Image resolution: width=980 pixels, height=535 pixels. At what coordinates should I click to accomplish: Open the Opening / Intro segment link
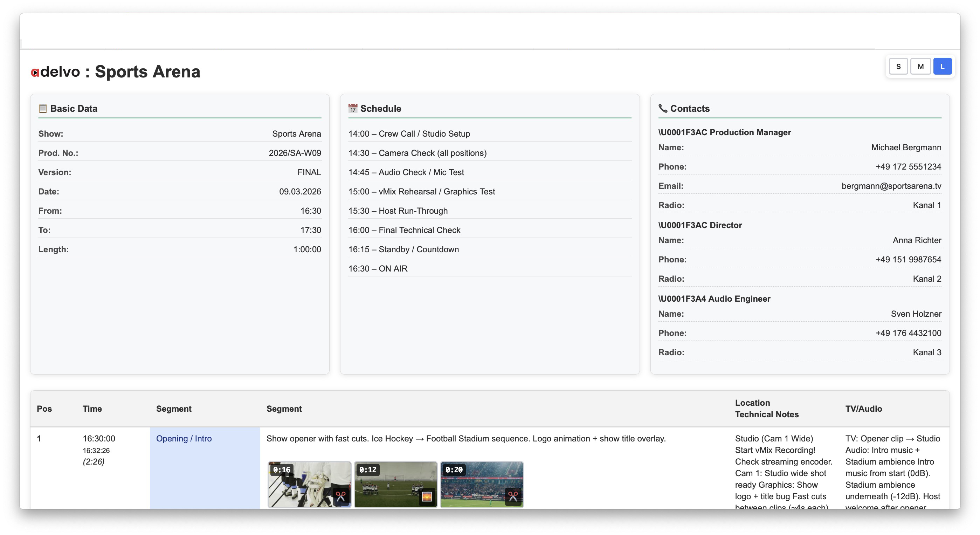point(184,438)
